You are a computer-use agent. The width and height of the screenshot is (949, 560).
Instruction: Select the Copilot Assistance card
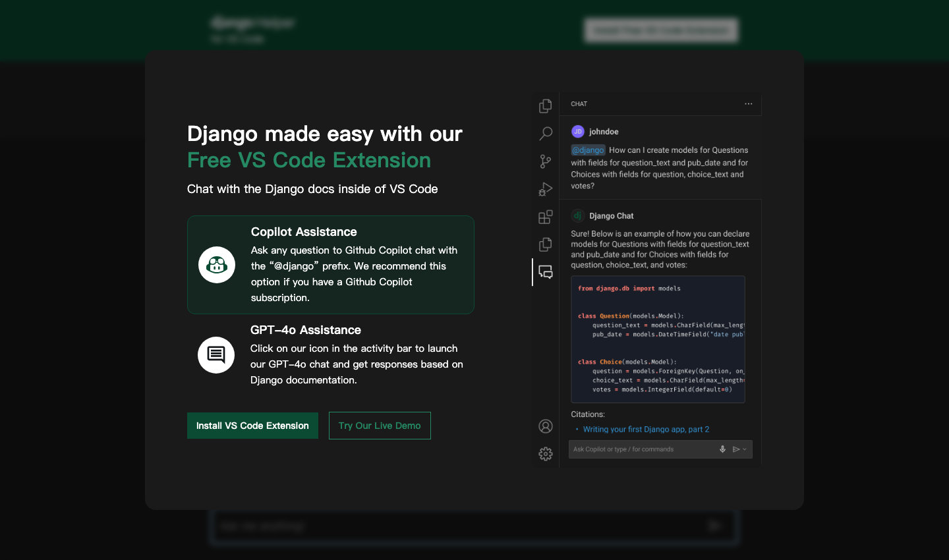pyautogui.click(x=331, y=265)
